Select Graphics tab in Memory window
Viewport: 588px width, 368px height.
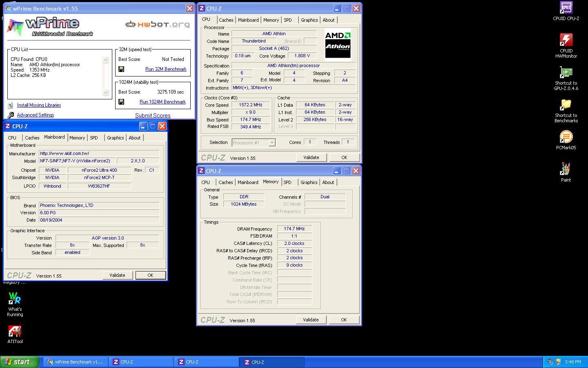(309, 182)
